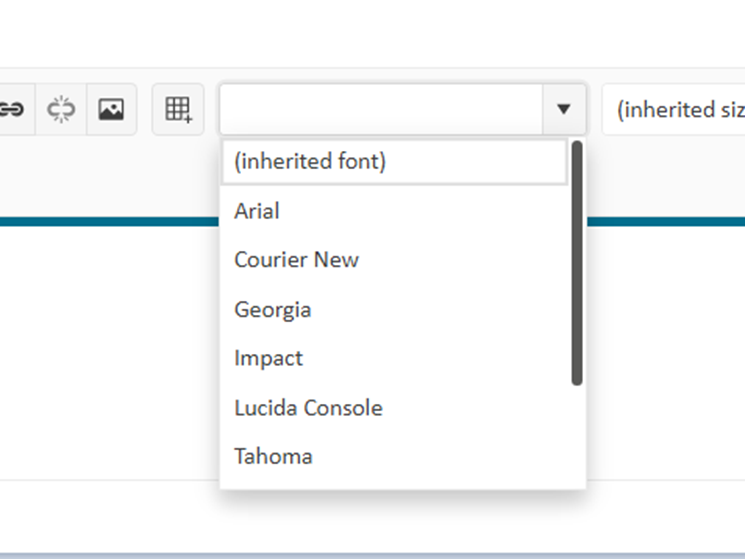Click the Insert image icon
Viewport: 745px width, 559px height.
coord(111,109)
